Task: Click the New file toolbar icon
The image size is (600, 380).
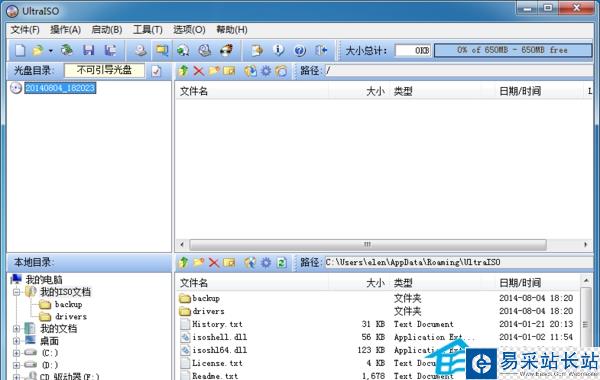Action: point(20,50)
